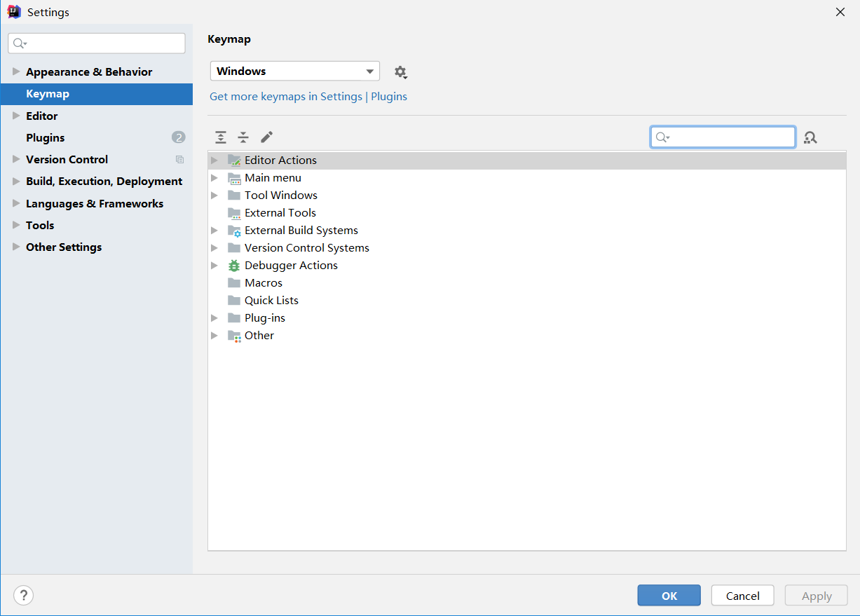Click the Quick Lists folder icon
The image size is (860, 616).
234,300
